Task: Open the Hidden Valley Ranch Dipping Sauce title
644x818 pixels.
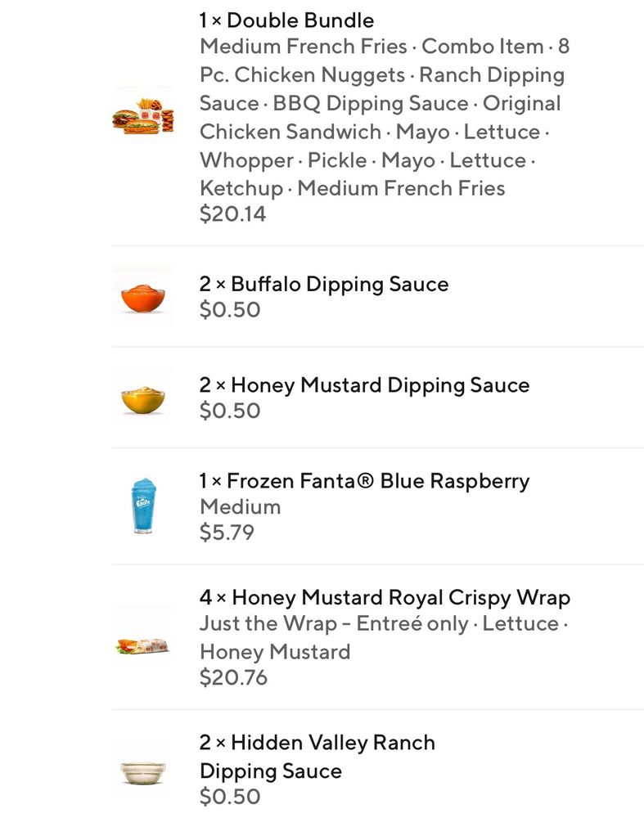Action: point(317,757)
